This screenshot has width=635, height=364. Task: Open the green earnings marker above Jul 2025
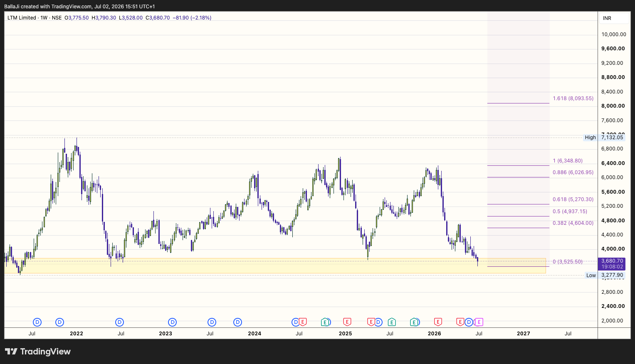coord(391,322)
